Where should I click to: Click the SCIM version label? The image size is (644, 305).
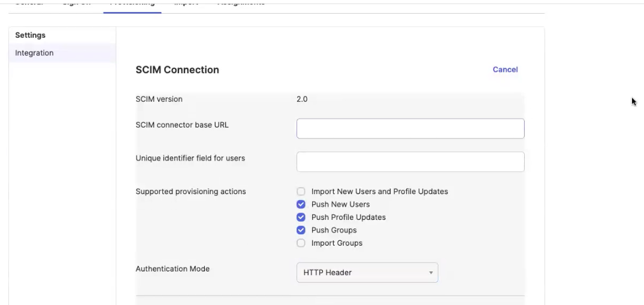(x=159, y=99)
